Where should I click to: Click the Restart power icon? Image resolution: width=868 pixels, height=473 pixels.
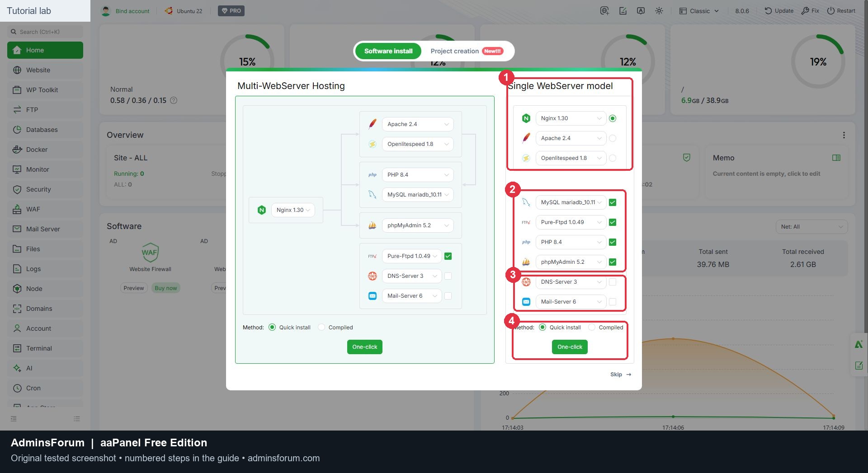pos(831,11)
